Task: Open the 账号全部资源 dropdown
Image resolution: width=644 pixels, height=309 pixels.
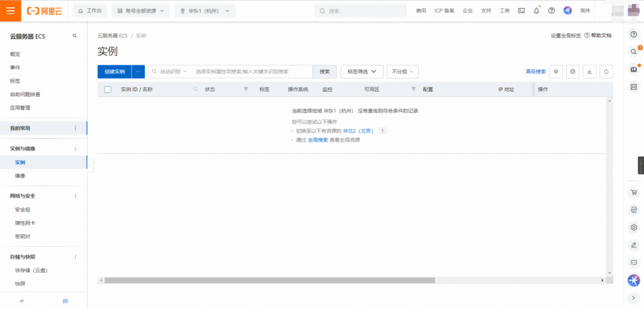Action: 141,11
